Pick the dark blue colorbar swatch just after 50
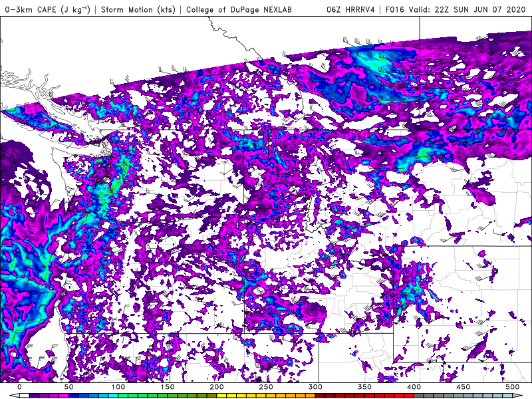Screen dimensions: 532x399 click(74, 395)
